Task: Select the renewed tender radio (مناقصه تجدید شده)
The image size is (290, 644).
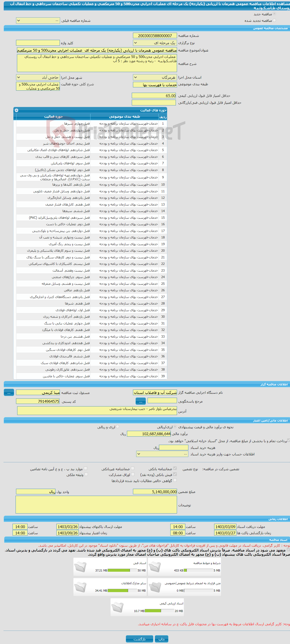Action: pyautogui.click(x=274, y=20)
